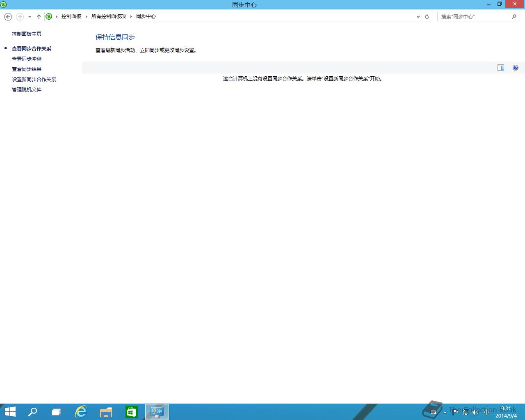
Task: Restore down the 同步中心 window
Action: [x=500, y=4]
